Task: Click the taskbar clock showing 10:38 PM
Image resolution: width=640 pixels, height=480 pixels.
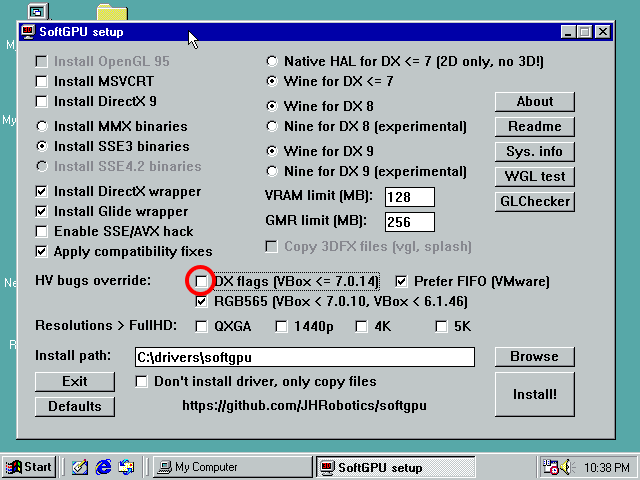Action: (x=607, y=467)
